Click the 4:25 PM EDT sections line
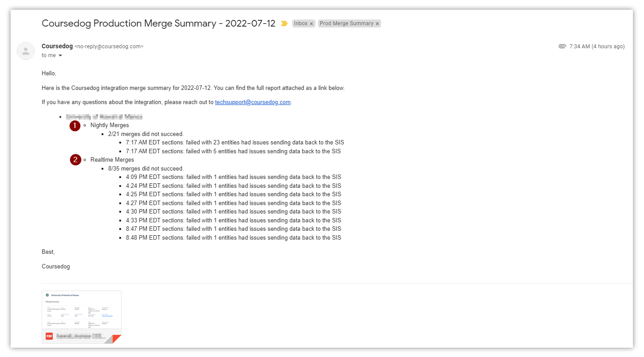Image resolution: width=644 pixels, height=357 pixels. pos(234,194)
